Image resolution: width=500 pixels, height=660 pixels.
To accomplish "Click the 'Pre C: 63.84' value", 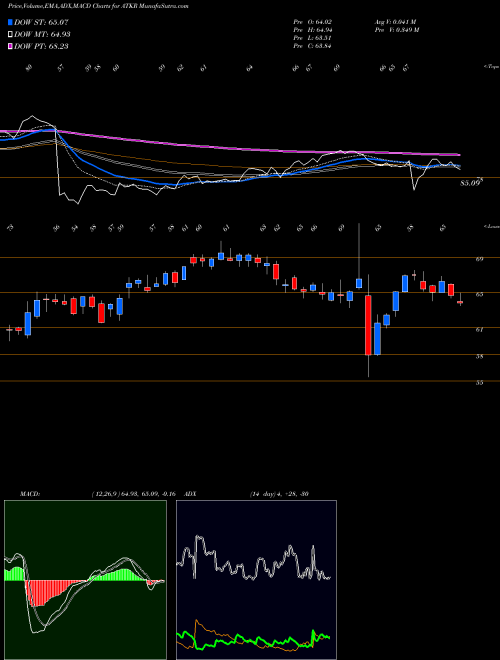I will (314, 46).
